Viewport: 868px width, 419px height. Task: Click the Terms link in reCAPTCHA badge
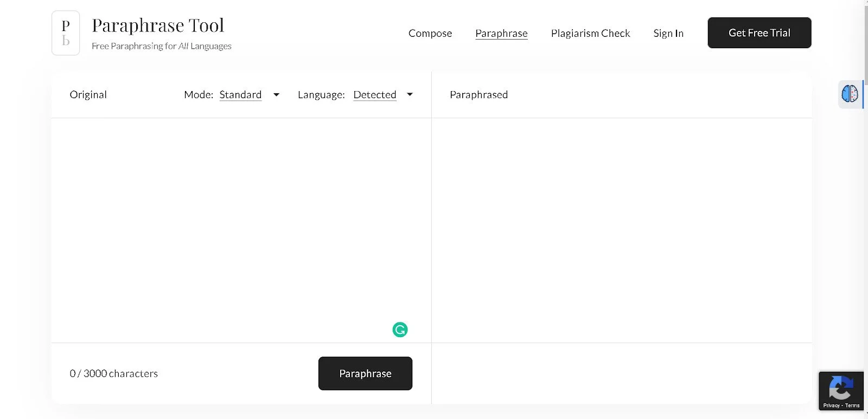click(x=852, y=405)
